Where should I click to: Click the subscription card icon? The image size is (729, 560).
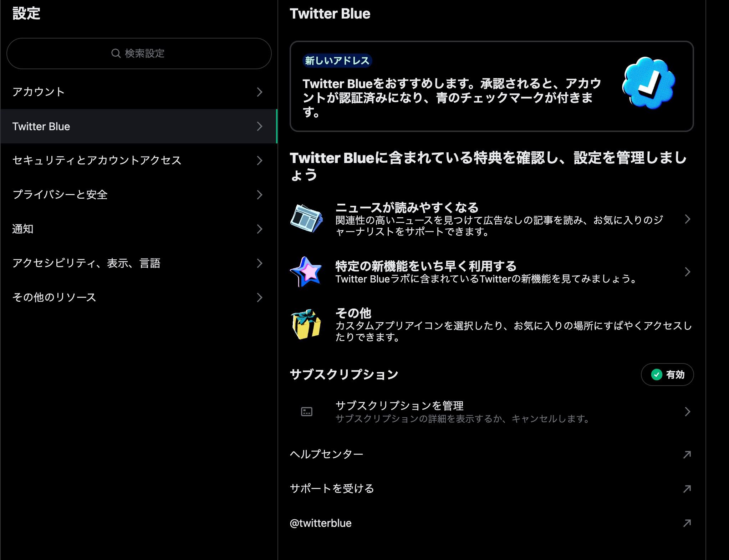tap(307, 412)
